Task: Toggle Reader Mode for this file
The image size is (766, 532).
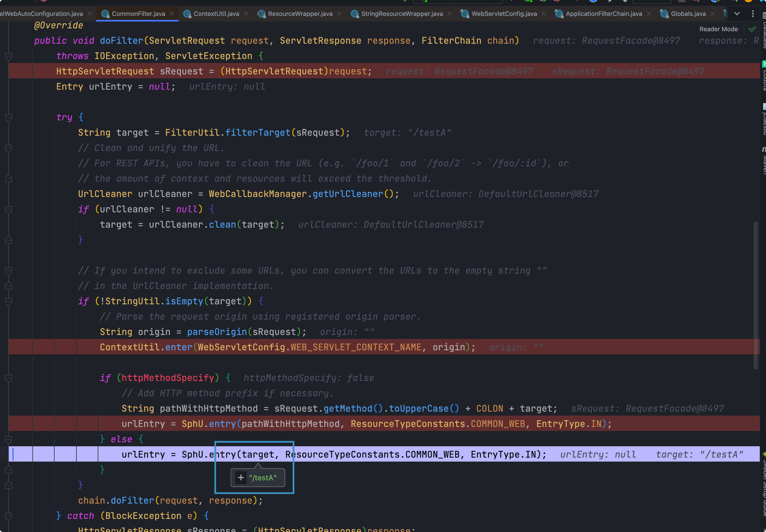Action: (718, 29)
